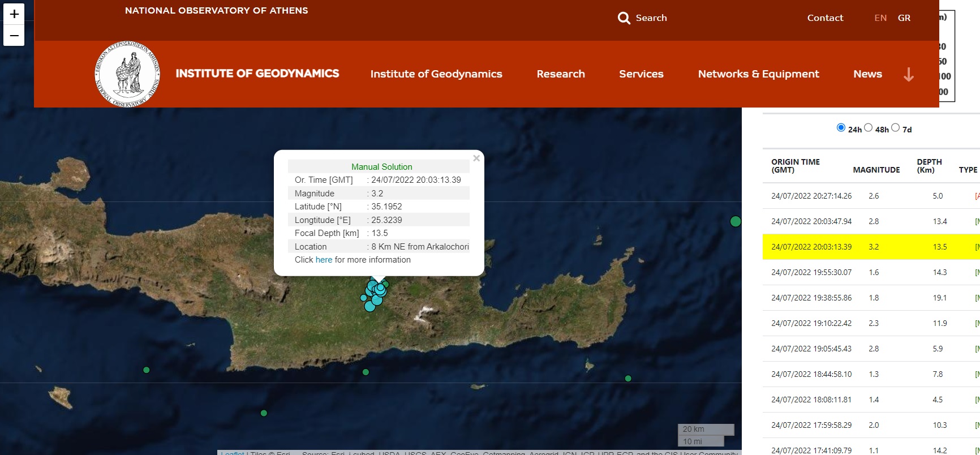This screenshot has height=455, width=980.
Task: Open the Services menu
Action: [x=641, y=74]
